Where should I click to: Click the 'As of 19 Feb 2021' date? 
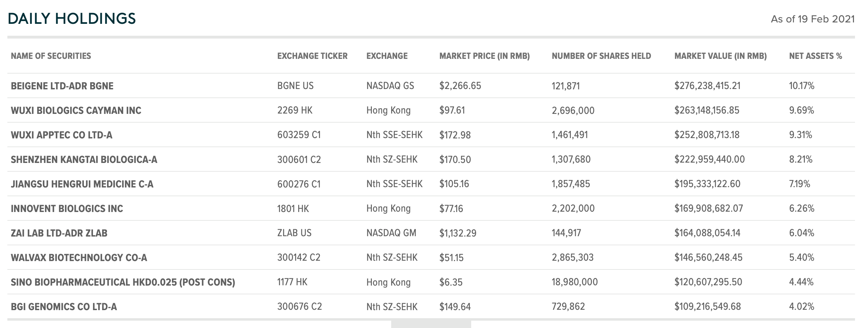[x=813, y=19]
